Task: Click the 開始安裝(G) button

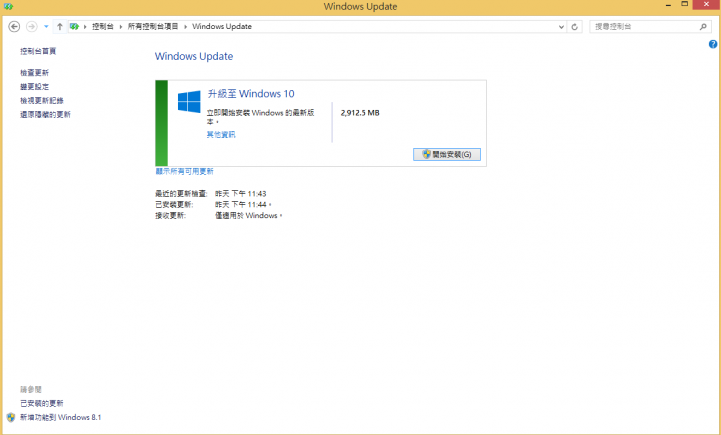Action: coord(446,155)
